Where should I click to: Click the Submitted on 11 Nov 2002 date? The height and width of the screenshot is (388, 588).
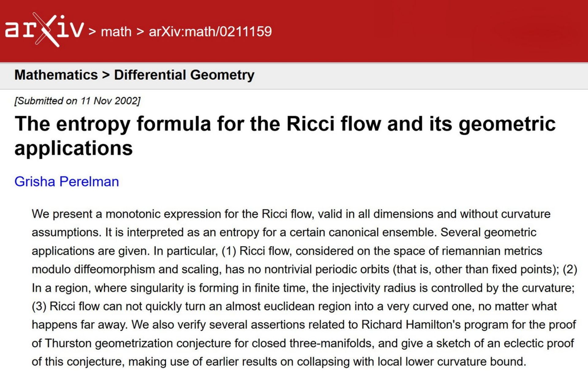77,101
